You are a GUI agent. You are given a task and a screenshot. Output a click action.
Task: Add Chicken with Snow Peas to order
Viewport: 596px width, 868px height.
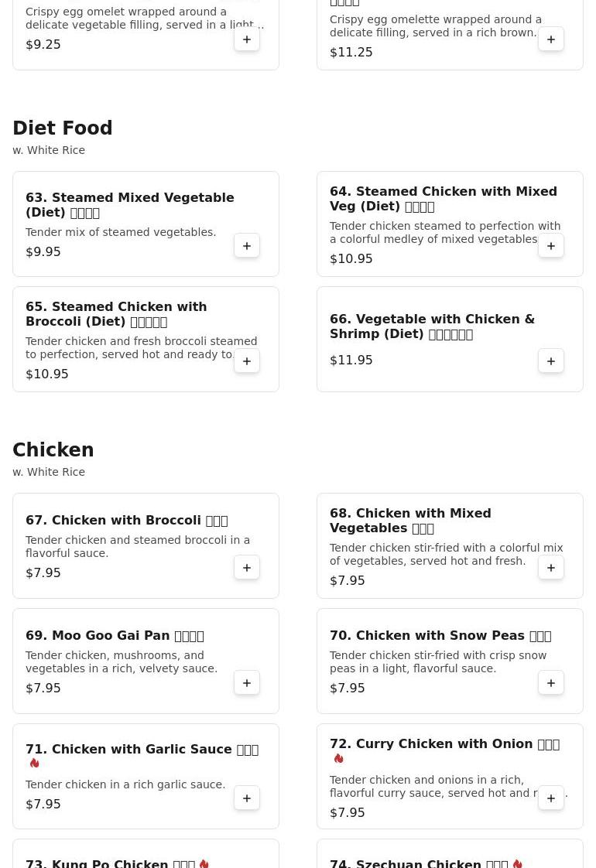[551, 683]
